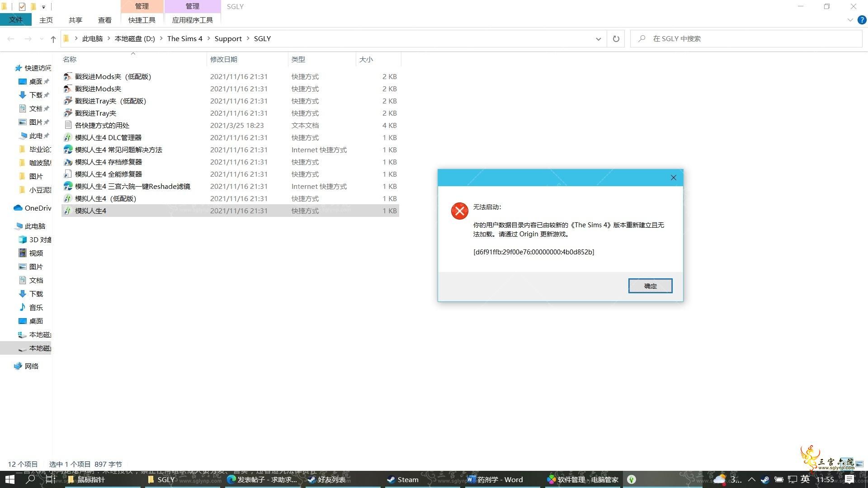
Task: Select 模拟人生4 存档修复器 shortcut icon
Action: 68,162
